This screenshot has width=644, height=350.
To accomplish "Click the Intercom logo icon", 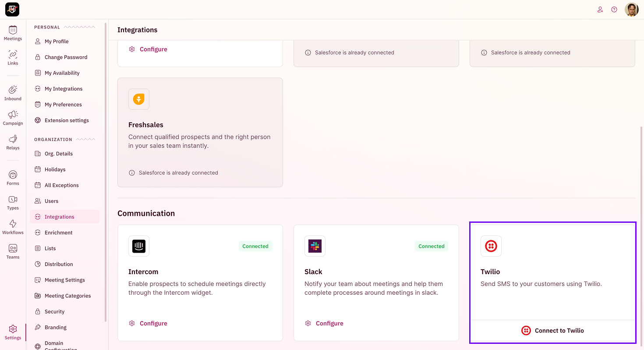I will click(x=139, y=246).
